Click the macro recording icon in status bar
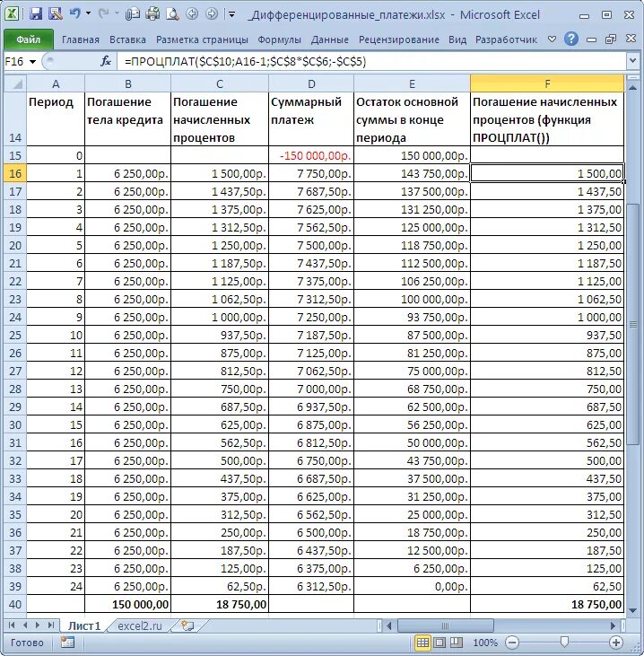The width and height of the screenshot is (644, 656). [x=67, y=643]
